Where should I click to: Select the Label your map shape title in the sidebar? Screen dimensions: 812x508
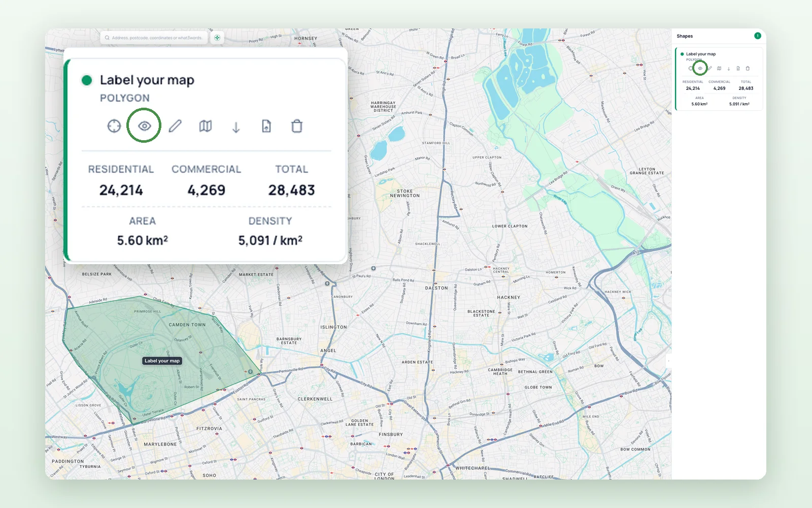coord(701,54)
